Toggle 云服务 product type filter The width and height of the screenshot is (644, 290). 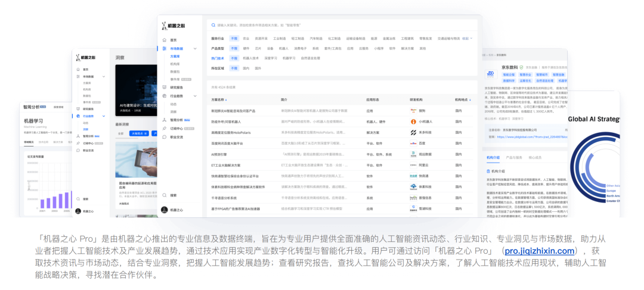click(x=363, y=48)
